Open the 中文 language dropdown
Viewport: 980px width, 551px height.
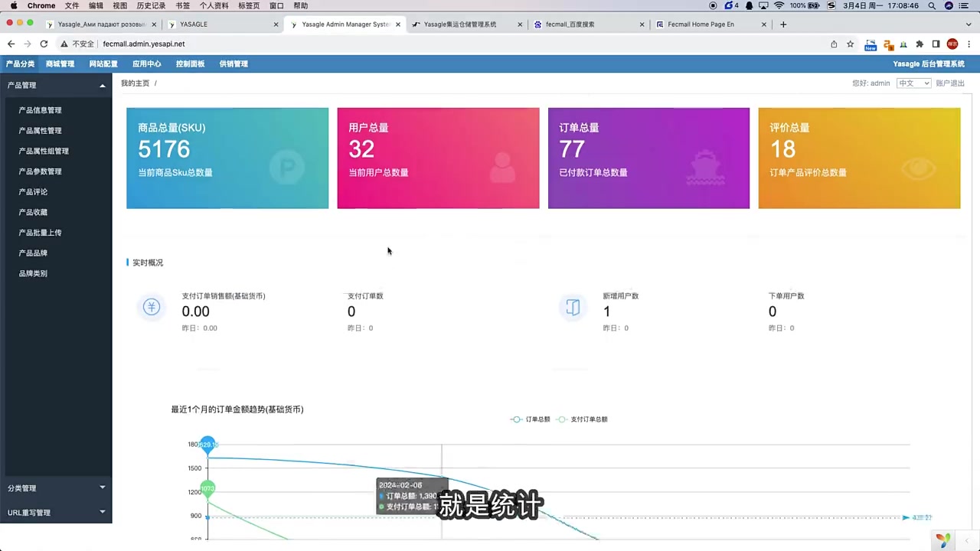coord(913,83)
